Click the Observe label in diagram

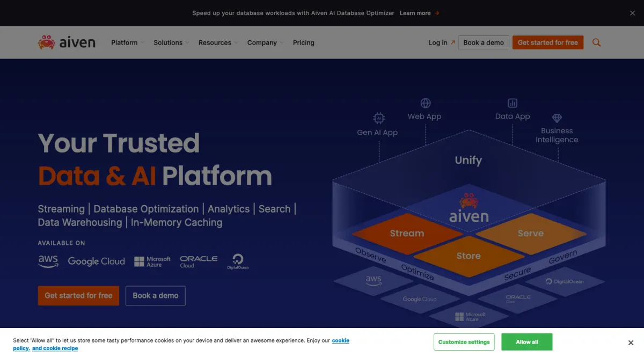point(371,255)
